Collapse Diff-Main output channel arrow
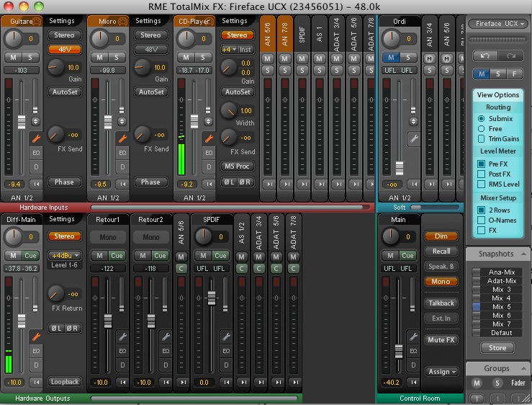Viewport: 532px width, 405px height. click(x=36, y=382)
